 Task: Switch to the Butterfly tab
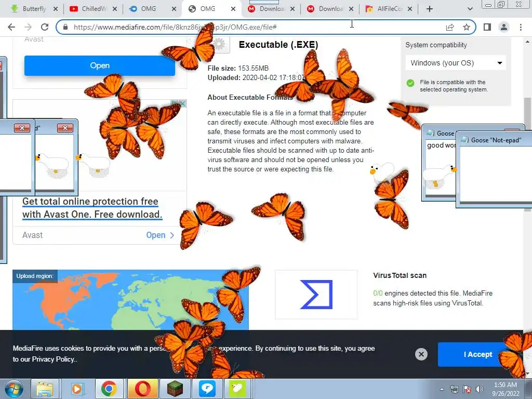point(34,9)
